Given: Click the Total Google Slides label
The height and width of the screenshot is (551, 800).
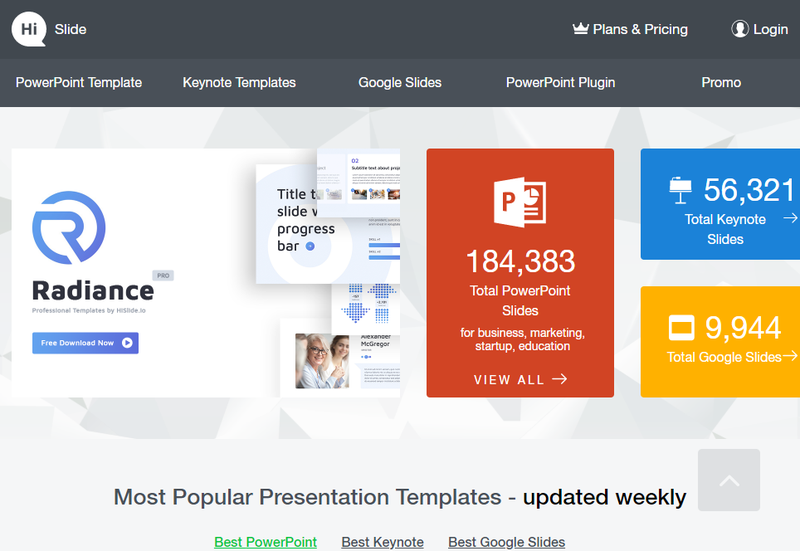Looking at the screenshot, I should 724,357.
